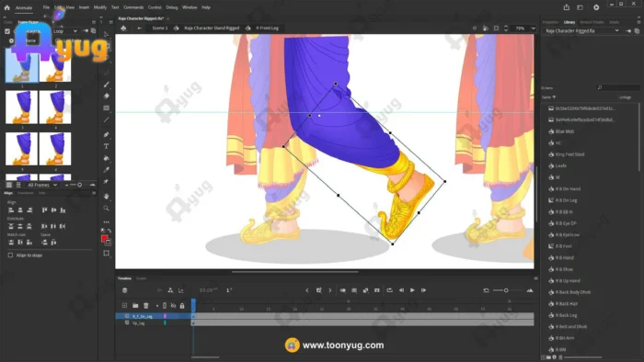Switch to the Motion Presets tab
Viewport: 644px width, 362px height.
tap(592, 22)
